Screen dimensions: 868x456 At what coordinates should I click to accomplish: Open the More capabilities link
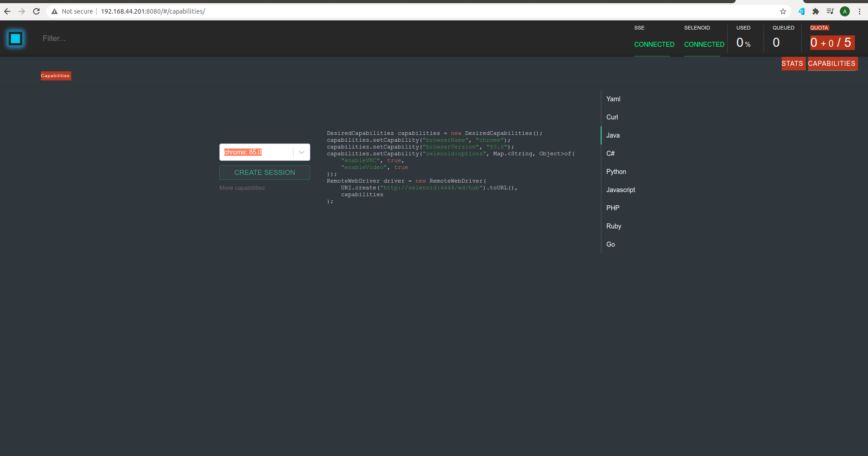(242, 188)
